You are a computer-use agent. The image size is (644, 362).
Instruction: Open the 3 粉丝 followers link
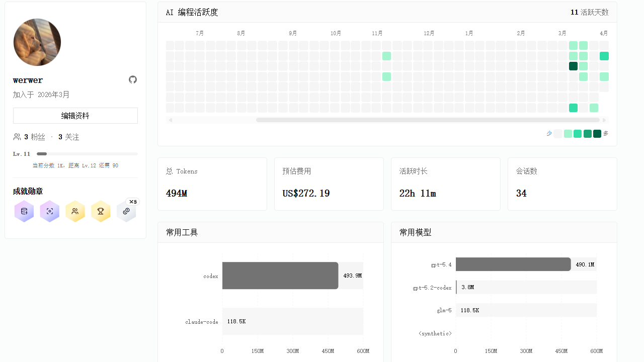click(35, 137)
